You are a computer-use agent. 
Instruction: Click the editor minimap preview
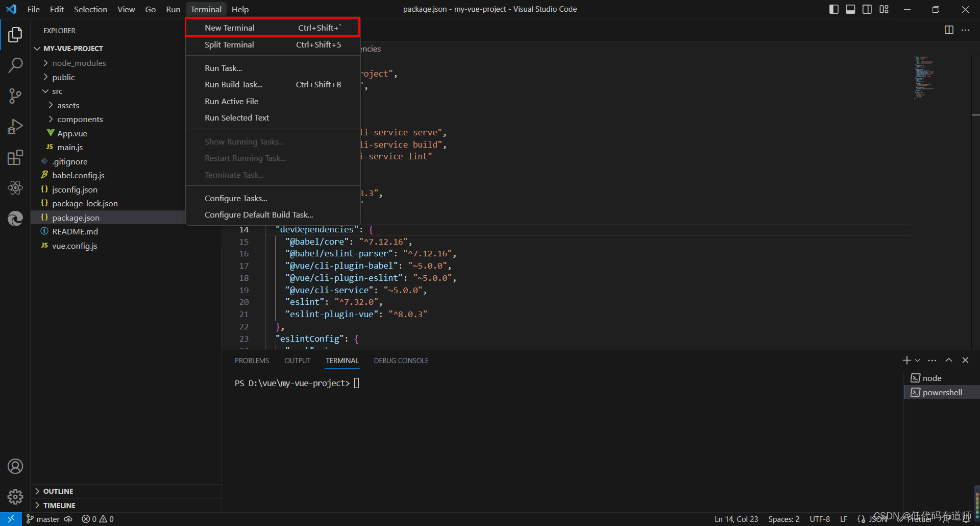[924, 78]
